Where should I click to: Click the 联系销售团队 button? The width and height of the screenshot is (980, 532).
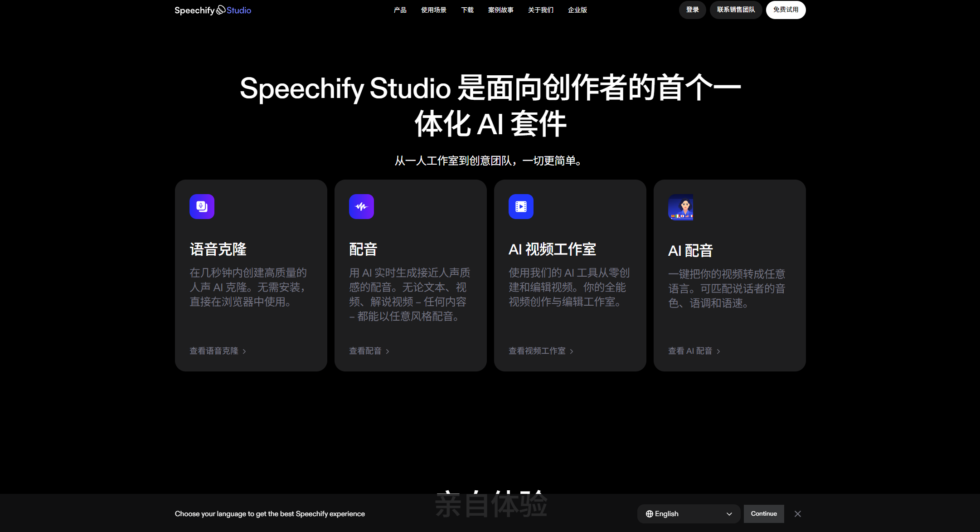click(736, 10)
